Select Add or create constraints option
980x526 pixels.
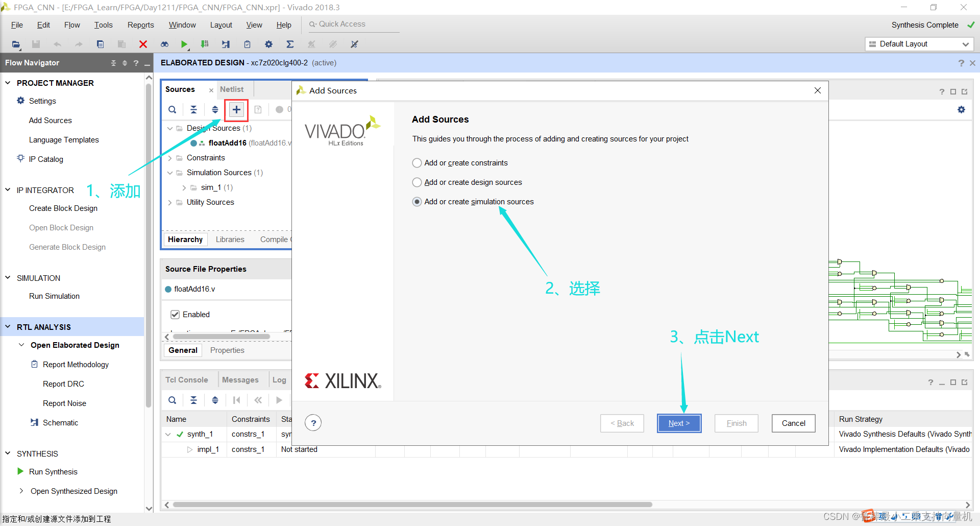point(417,163)
